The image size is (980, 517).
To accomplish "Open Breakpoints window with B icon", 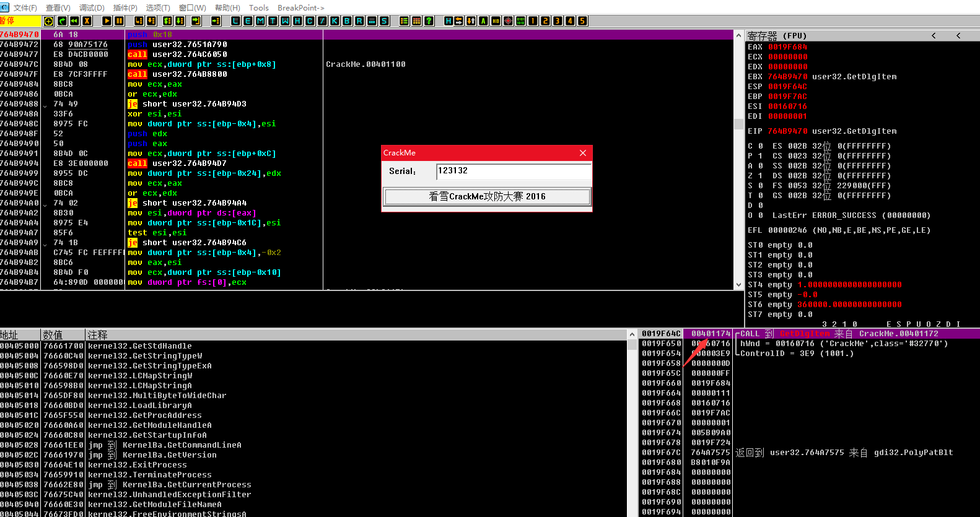I will (347, 21).
